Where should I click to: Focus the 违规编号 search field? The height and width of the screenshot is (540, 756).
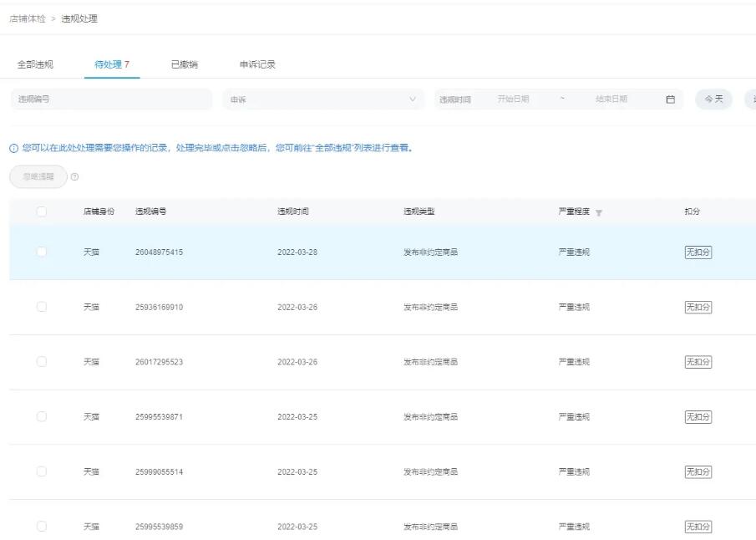pos(111,99)
